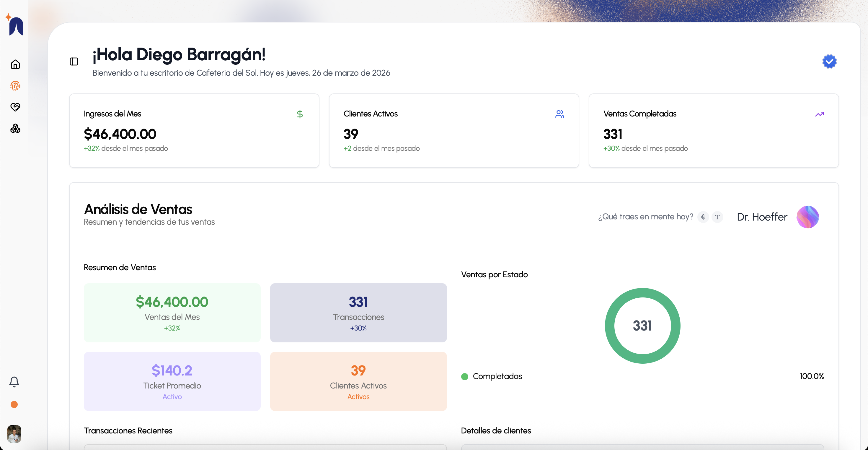Viewport: 868px width, 450px height.
Task: Open the Clientes Activos card with users icon
Action: 453,131
